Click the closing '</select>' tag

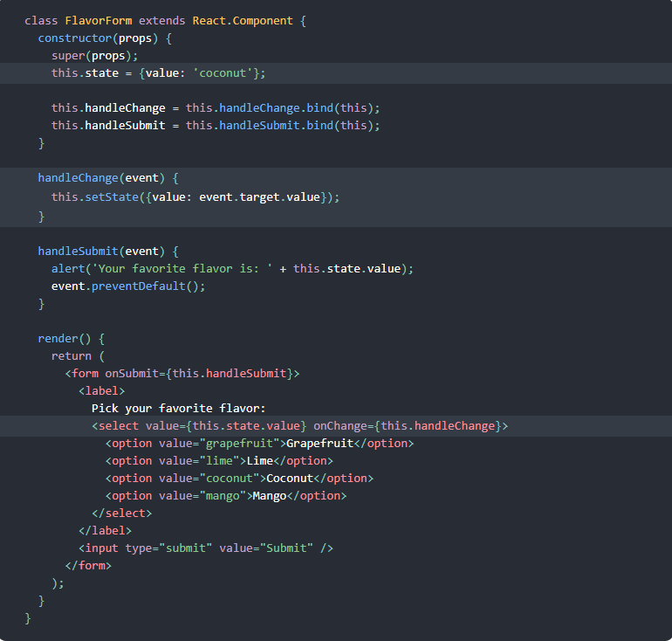[121, 513]
